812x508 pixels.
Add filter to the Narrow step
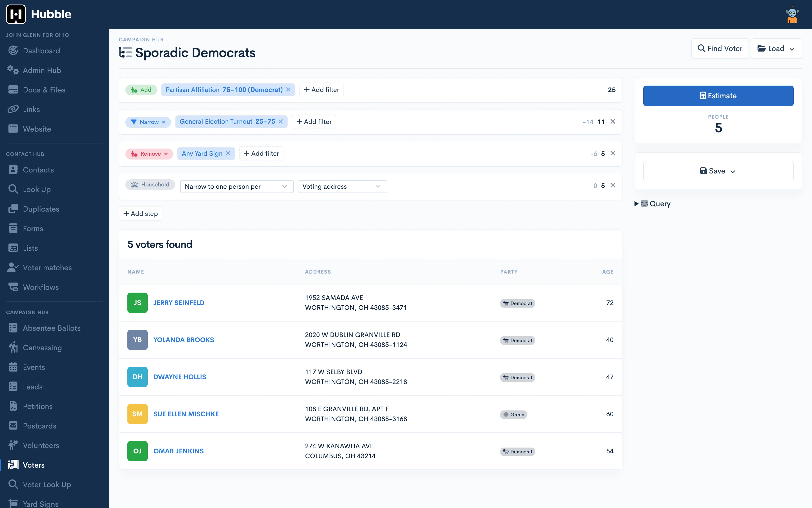coord(314,122)
